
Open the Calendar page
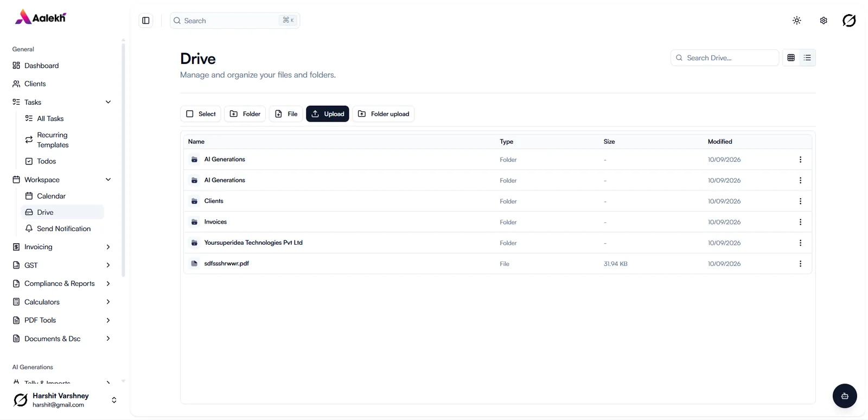tap(63, 196)
